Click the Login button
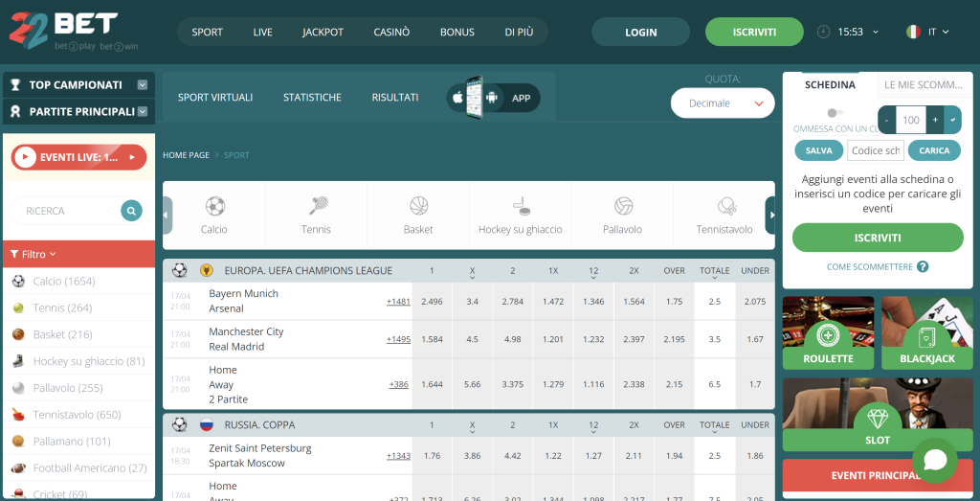The height and width of the screenshot is (501, 980). tap(640, 32)
